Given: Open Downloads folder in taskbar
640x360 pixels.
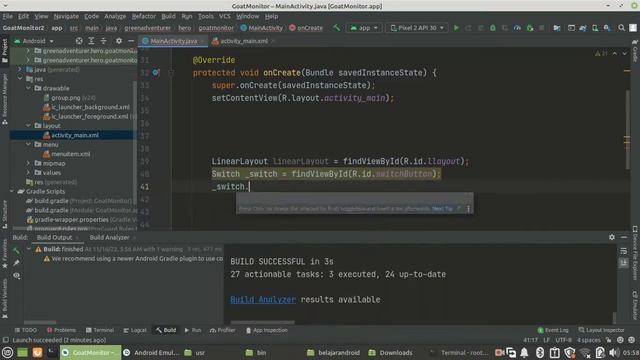Looking at the screenshot, I should 391,353.
